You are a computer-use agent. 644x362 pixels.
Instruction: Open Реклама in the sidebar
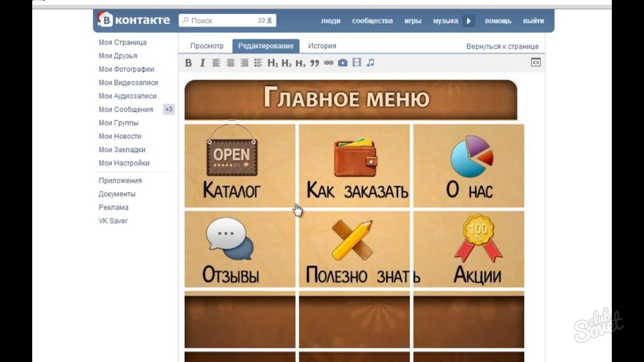tap(113, 208)
